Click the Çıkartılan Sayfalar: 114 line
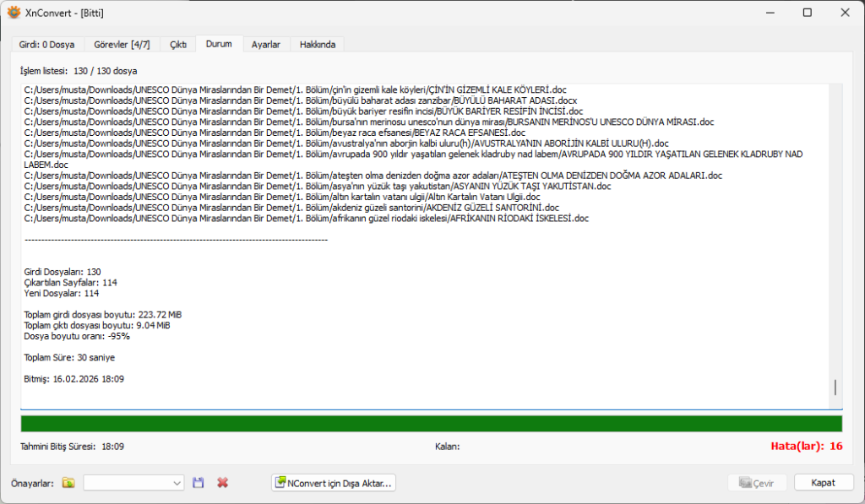The width and height of the screenshot is (865, 504). (71, 283)
